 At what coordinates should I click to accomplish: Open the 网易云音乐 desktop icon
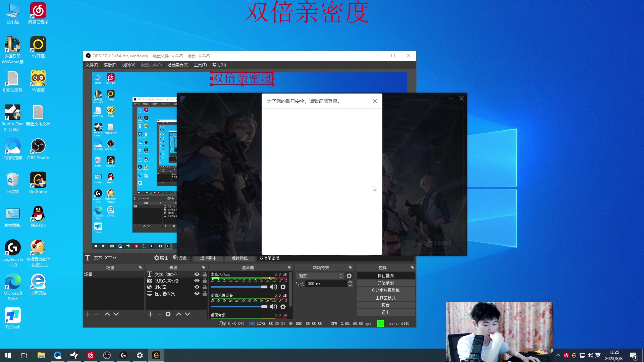click(x=38, y=13)
